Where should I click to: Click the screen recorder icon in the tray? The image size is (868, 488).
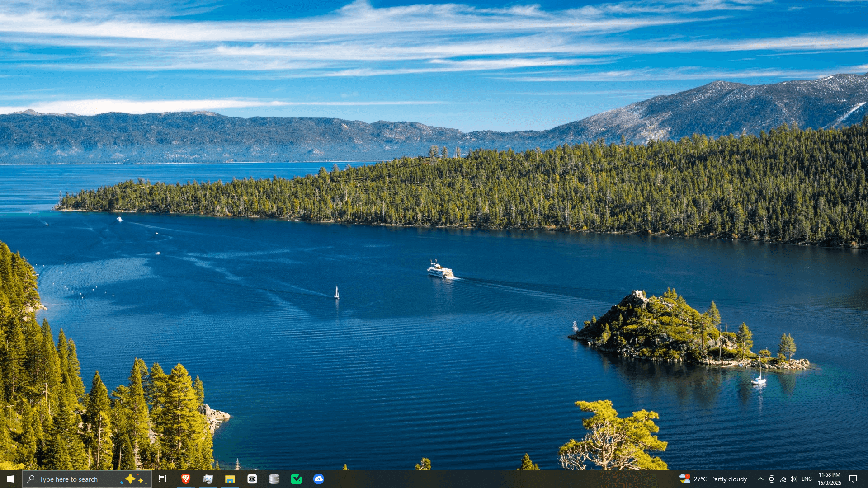(771, 479)
